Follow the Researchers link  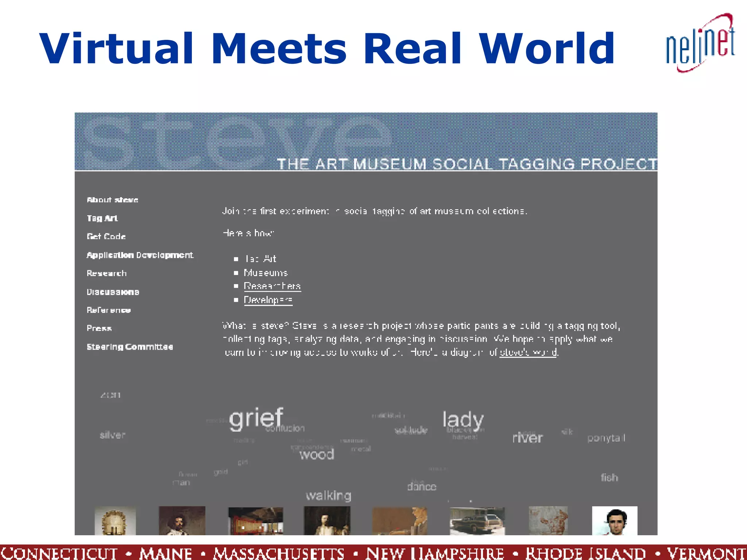272,286
